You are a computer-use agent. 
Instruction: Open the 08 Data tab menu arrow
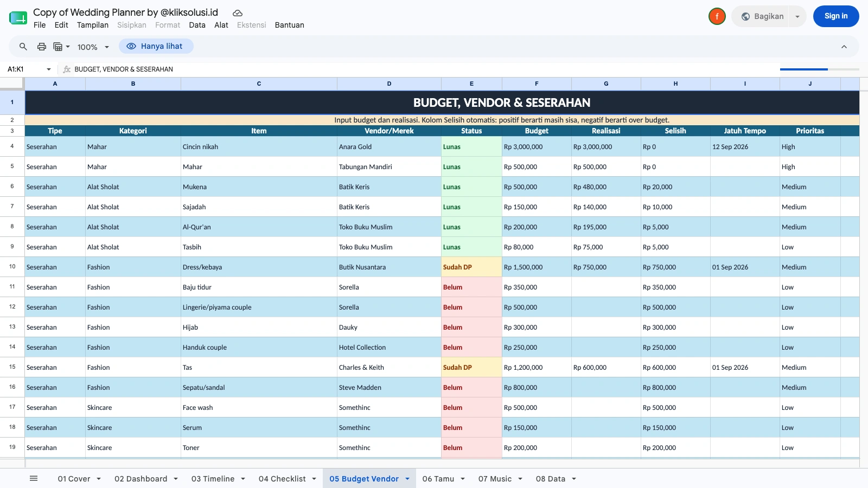[574, 479]
